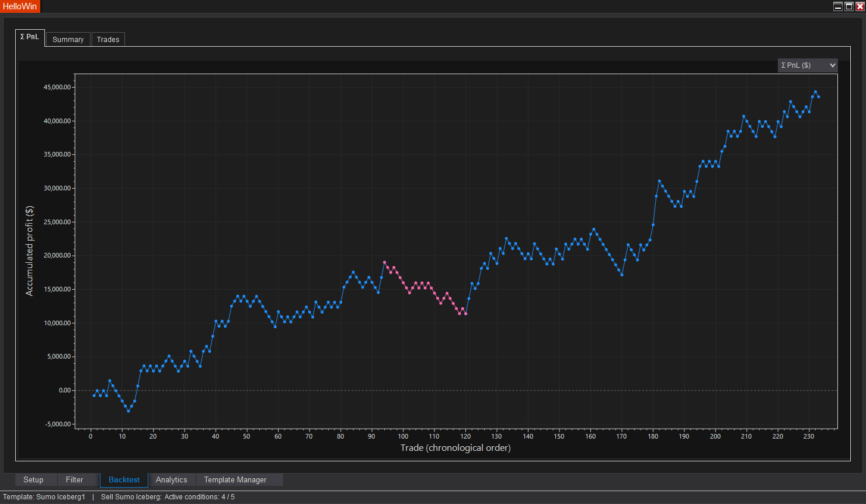Expand the Σ PnL ($) dropdown

point(808,65)
